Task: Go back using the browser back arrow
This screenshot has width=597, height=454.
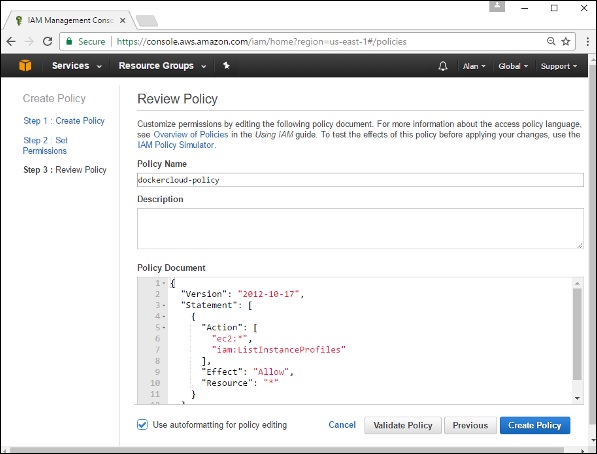Action: click(x=11, y=41)
